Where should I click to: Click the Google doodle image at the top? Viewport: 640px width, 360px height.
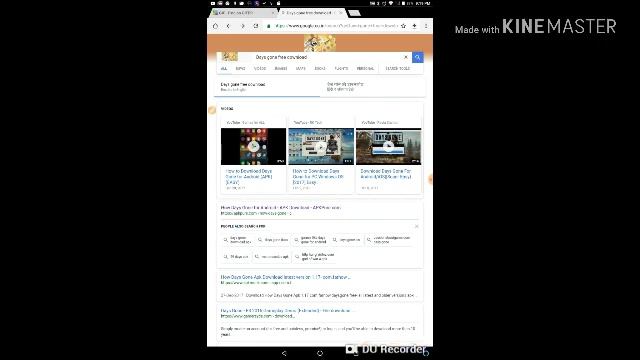(x=320, y=43)
